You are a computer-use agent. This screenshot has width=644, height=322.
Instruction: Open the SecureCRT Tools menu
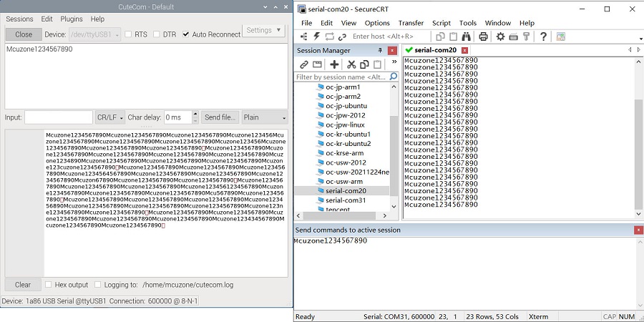[x=468, y=23]
